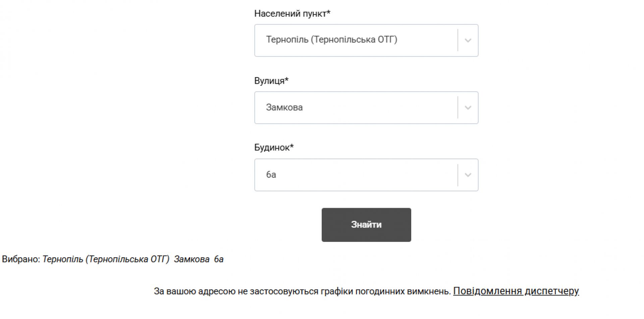Image resolution: width=644 pixels, height=319 pixels.
Task: Click the Вибрано: label text
Action: 21,259
